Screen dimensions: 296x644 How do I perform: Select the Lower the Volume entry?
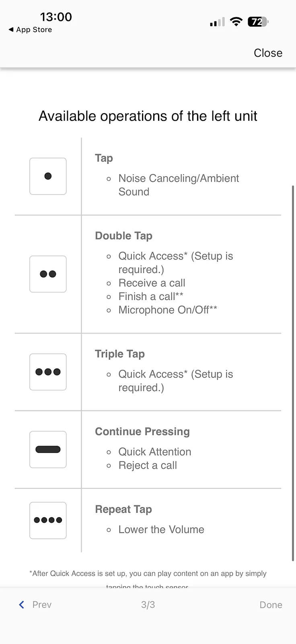tap(161, 529)
